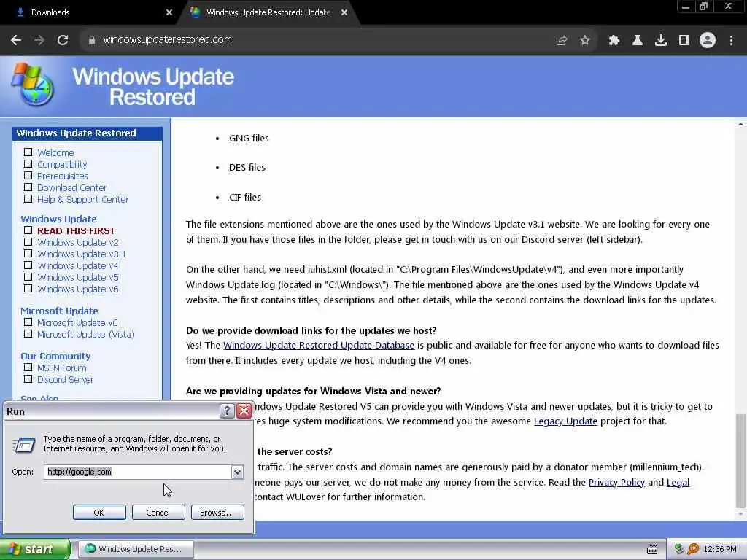
Task: Switch to the Downloads tab
Action: [x=90, y=12]
